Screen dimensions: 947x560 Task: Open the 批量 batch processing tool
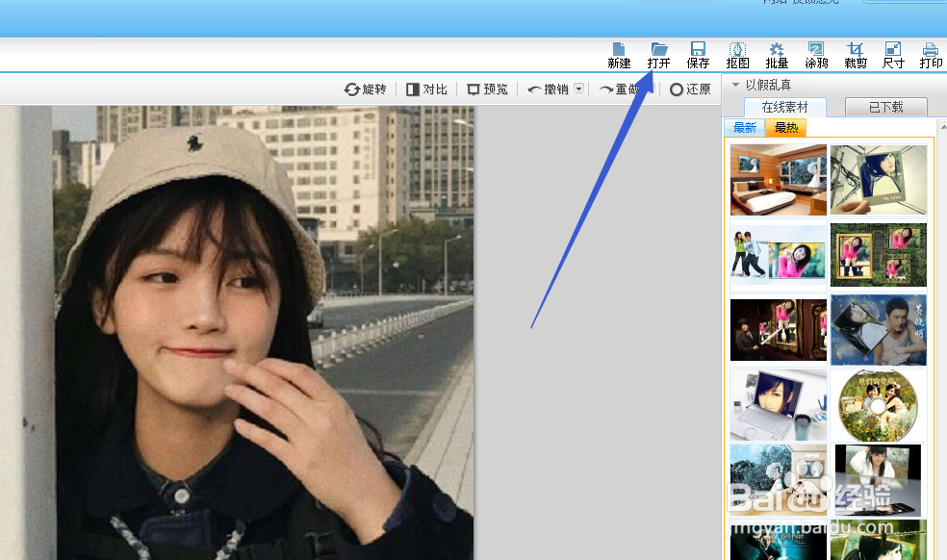777,56
